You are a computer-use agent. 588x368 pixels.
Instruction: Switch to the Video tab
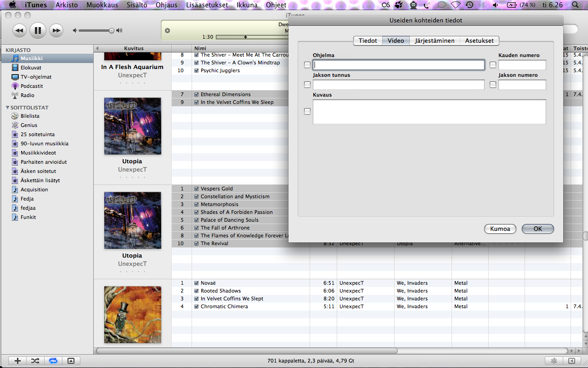point(396,40)
